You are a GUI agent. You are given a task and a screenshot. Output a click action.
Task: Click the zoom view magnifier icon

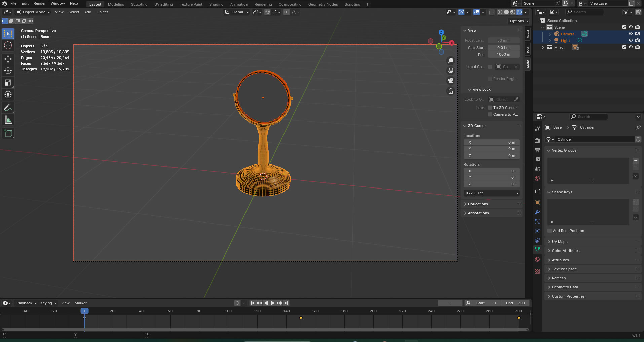[451, 61]
